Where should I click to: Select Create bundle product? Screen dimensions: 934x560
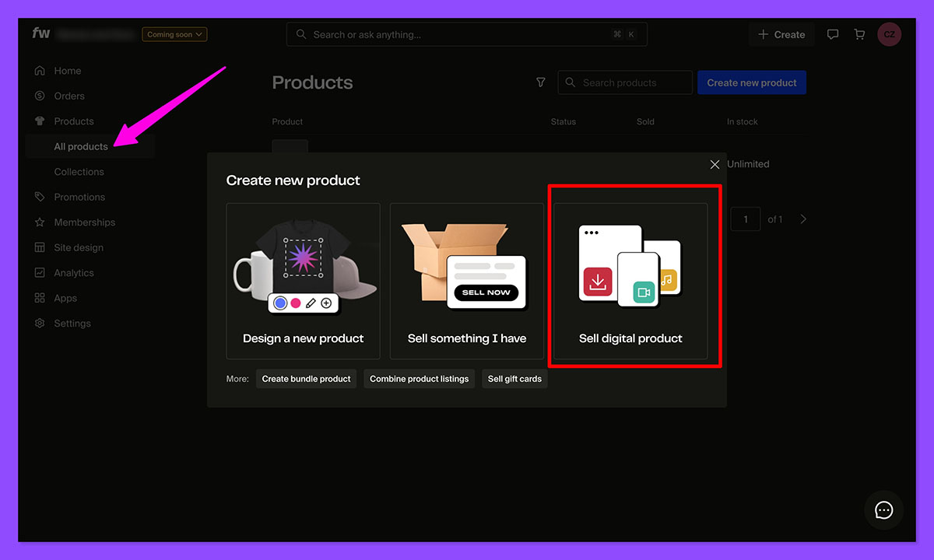306,379
